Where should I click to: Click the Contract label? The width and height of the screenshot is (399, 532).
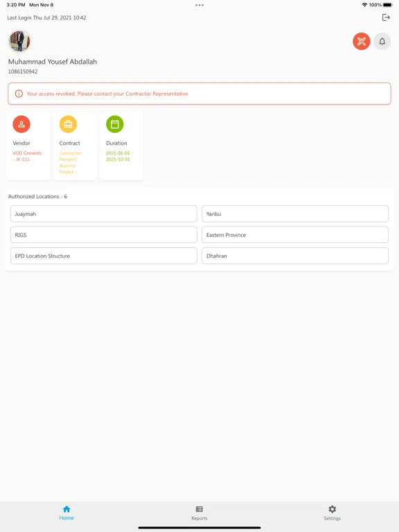(69, 143)
